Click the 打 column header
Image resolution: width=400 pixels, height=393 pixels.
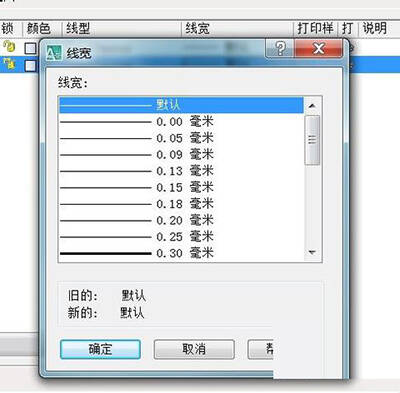point(348,28)
